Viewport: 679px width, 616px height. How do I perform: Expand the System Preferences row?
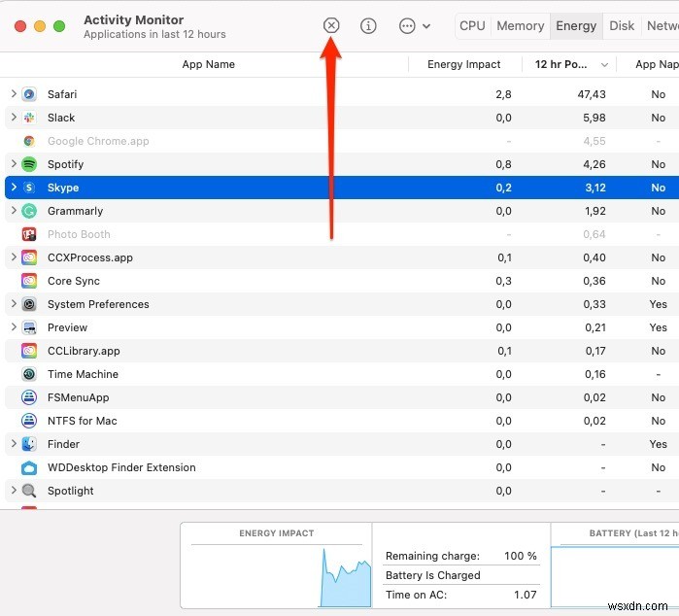(14, 304)
